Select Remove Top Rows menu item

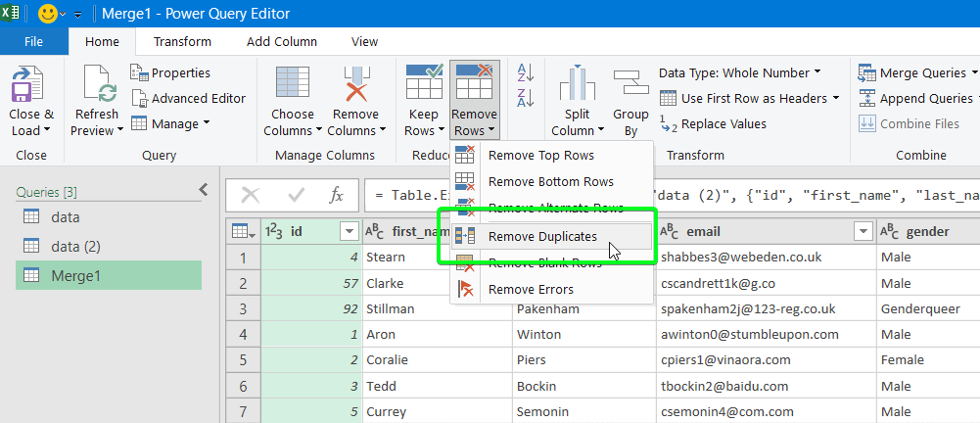point(551,155)
